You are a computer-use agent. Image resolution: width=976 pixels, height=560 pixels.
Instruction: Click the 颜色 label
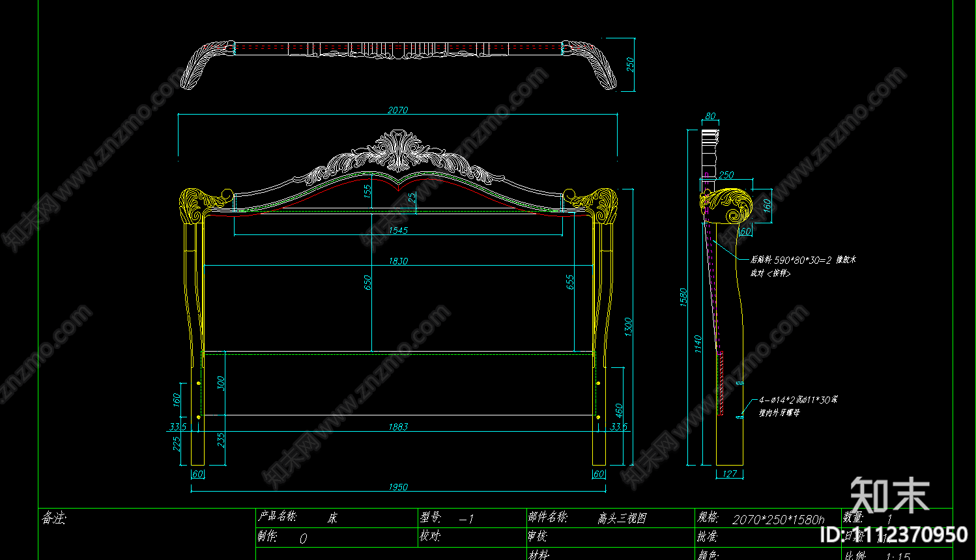(x=708, y=555)
